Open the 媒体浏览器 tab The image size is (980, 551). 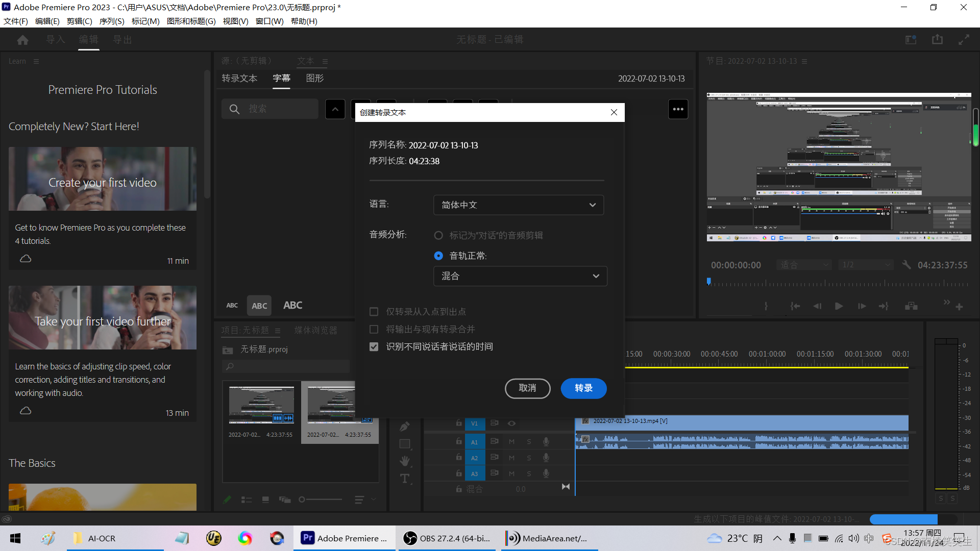coord(315,331)
